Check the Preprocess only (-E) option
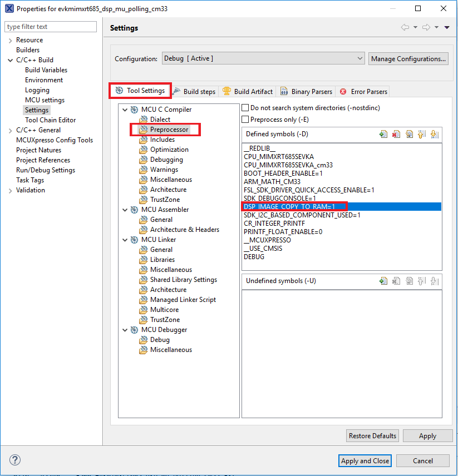This screenshot has height=476, width=458. coord(245,120)
